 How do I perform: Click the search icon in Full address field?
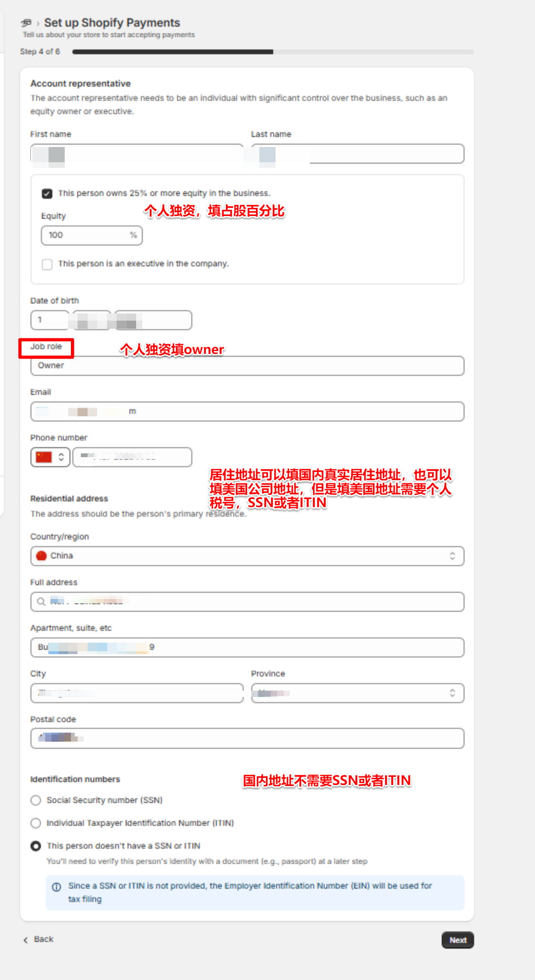coord(41,602)
